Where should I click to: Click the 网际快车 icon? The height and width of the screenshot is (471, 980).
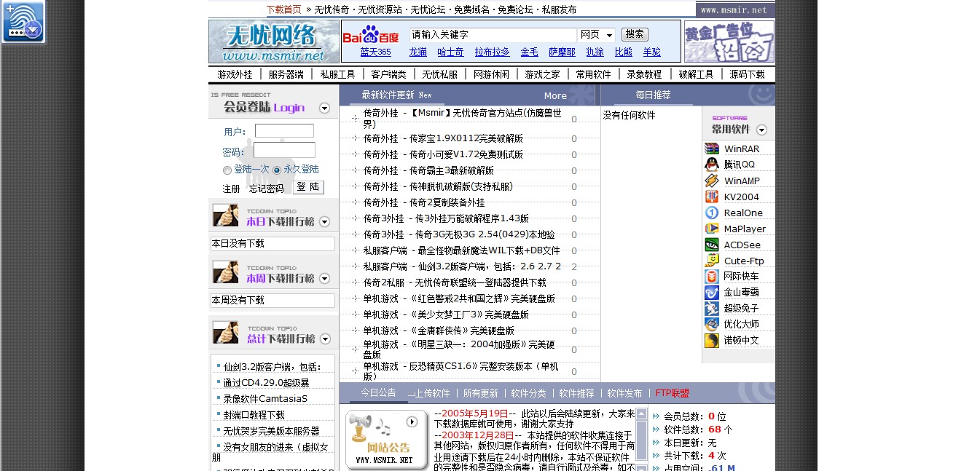click(712, 277)
